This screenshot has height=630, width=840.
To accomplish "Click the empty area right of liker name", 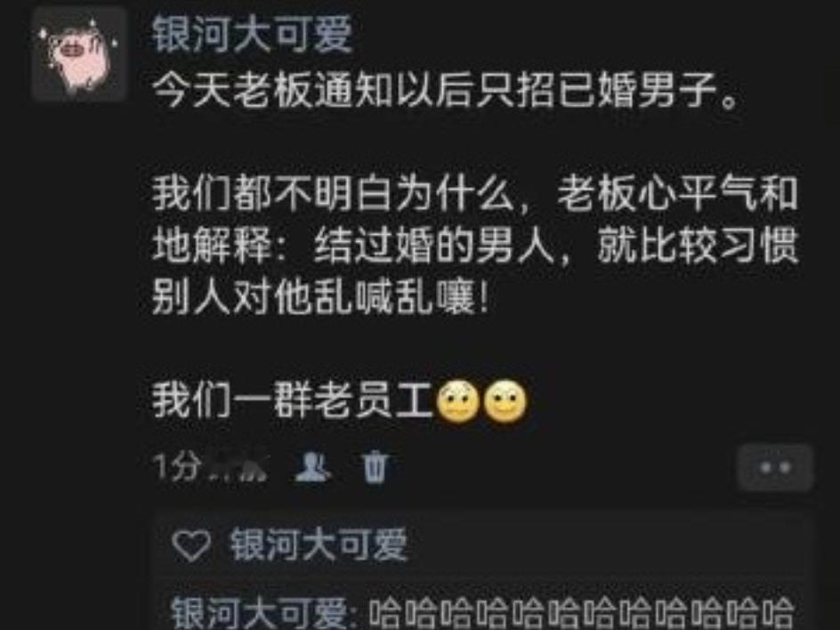I will [605, 545].
